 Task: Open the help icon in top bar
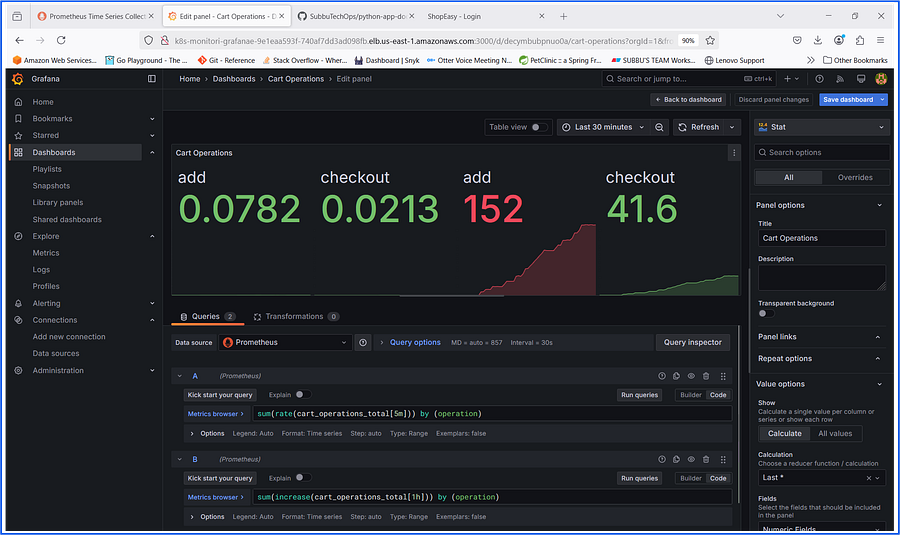pos(820,79)
